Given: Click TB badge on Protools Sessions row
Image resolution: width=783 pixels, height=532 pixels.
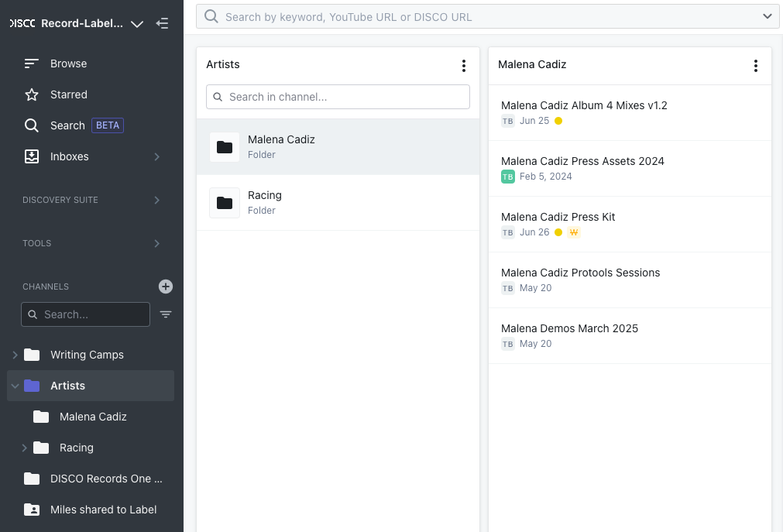Looking at the screenshot, I should (508, 288).
